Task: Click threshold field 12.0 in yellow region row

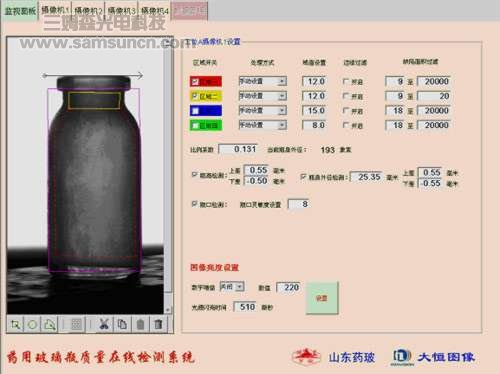Action: click(x=314, y=96)
